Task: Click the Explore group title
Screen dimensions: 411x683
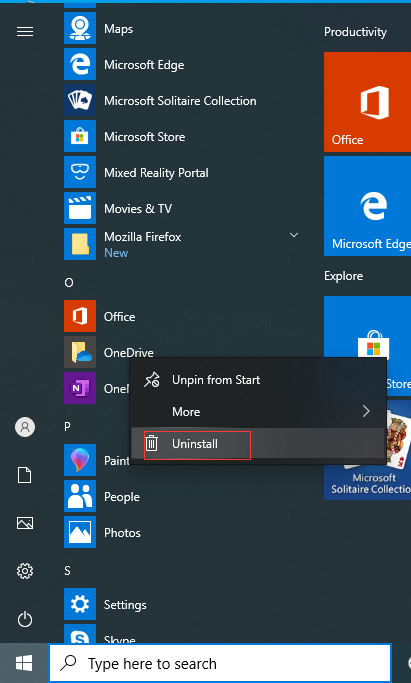Action: tap(344, 276)
